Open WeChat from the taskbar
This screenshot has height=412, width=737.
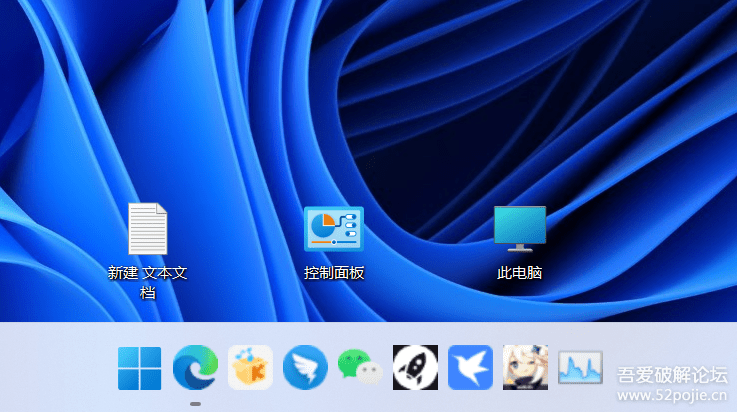point(360,367)
